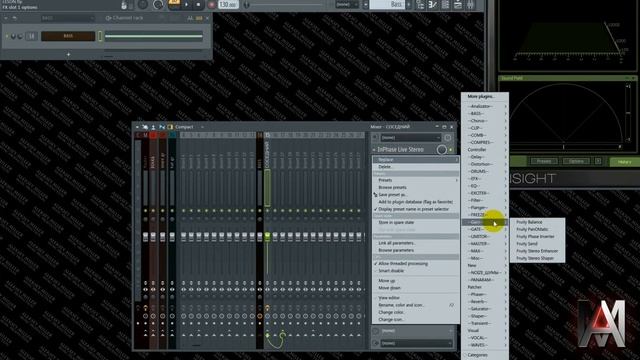
Task: Click the play button in transport bar
Action: 187,5
